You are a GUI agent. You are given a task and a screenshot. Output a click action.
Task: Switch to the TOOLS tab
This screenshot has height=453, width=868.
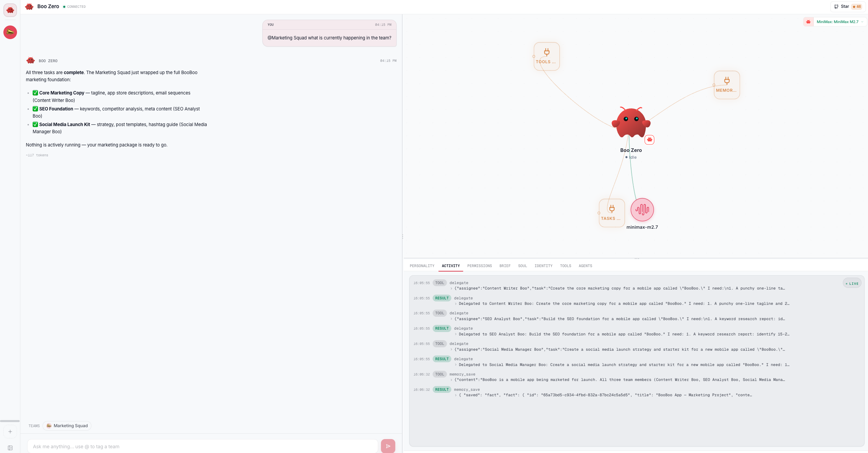click(x=566, y=266)
